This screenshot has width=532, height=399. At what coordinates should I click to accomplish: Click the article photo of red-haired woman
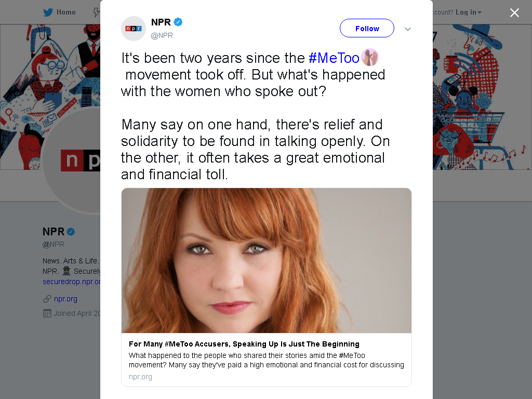(267, 261)
